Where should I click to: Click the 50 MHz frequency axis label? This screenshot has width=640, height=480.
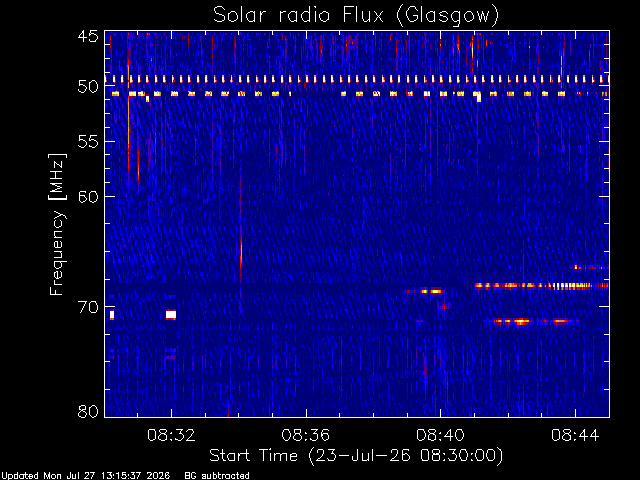(x=88, y=87)
